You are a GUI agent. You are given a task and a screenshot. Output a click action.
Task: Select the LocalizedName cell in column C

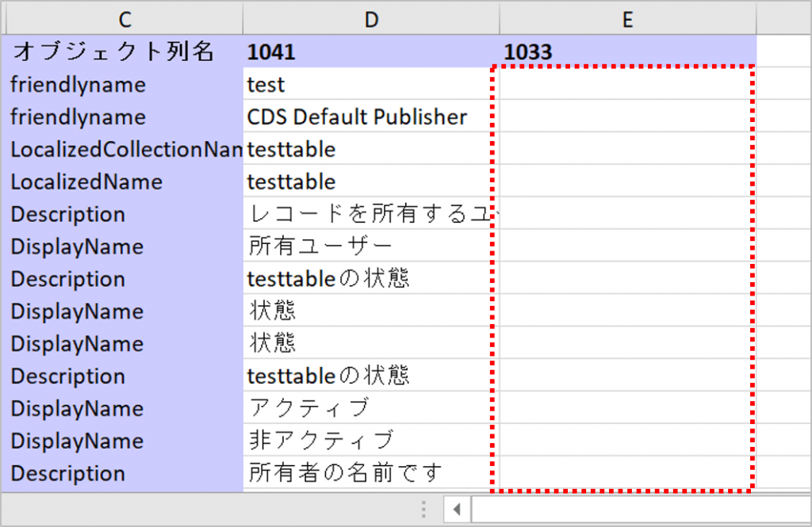coord(124,182)
